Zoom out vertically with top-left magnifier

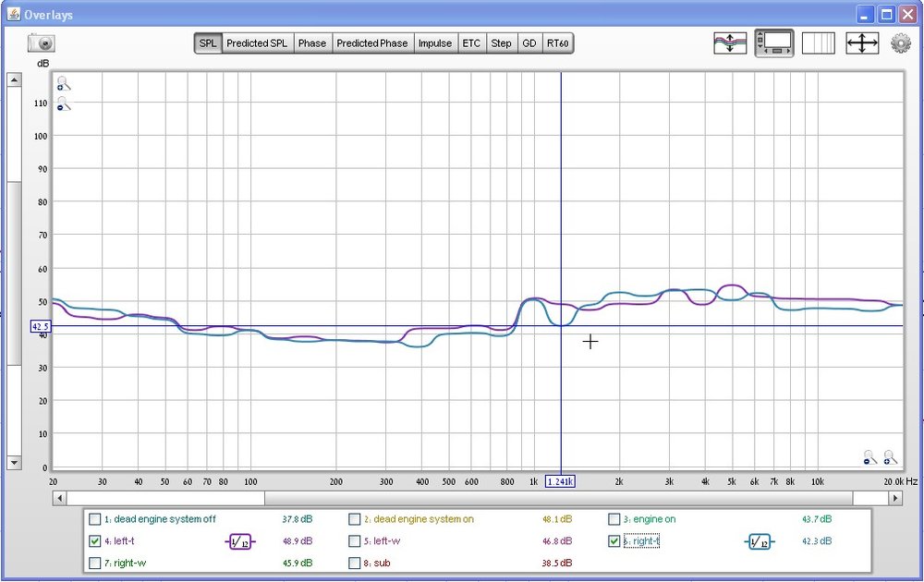click(63, 104)
